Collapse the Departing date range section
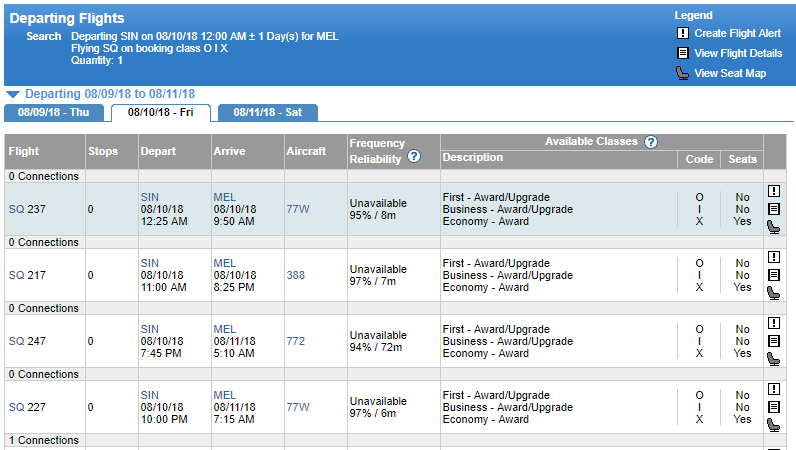796x450 pixels. point(13,94)
